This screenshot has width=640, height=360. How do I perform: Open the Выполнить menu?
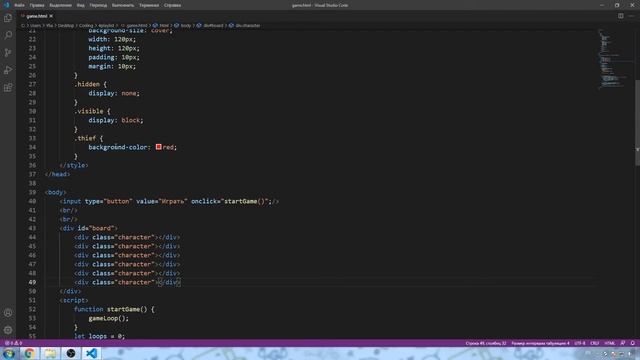123,5
